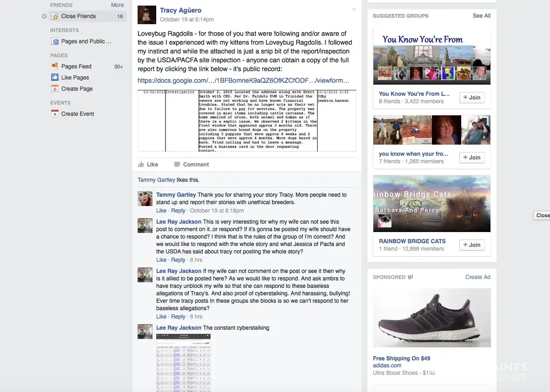The image size is (550, 392).
Task: Click the Comment speech bubble icon
Action: (x=177, y=164)
